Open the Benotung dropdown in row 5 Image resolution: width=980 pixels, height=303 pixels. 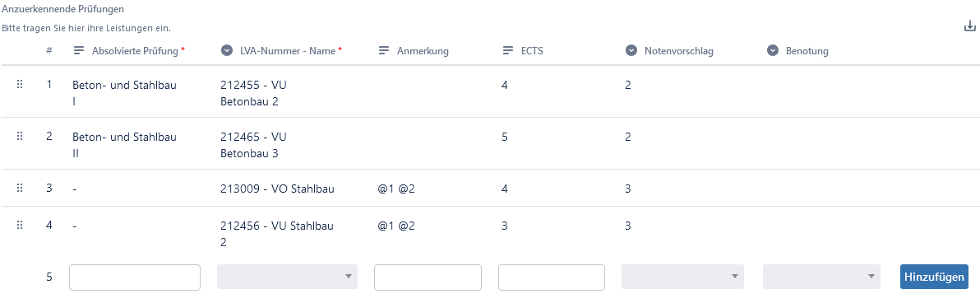[x=821, y=277]
